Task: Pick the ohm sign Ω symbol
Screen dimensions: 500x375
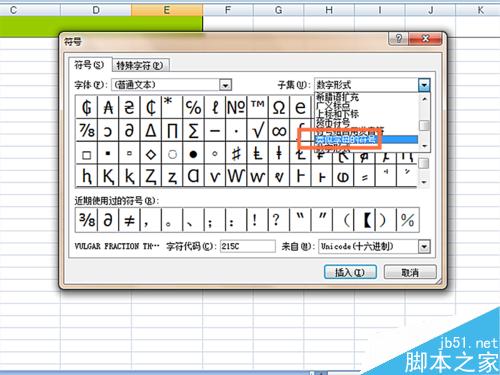Action: pyautogui.click(x=279, y=107)
